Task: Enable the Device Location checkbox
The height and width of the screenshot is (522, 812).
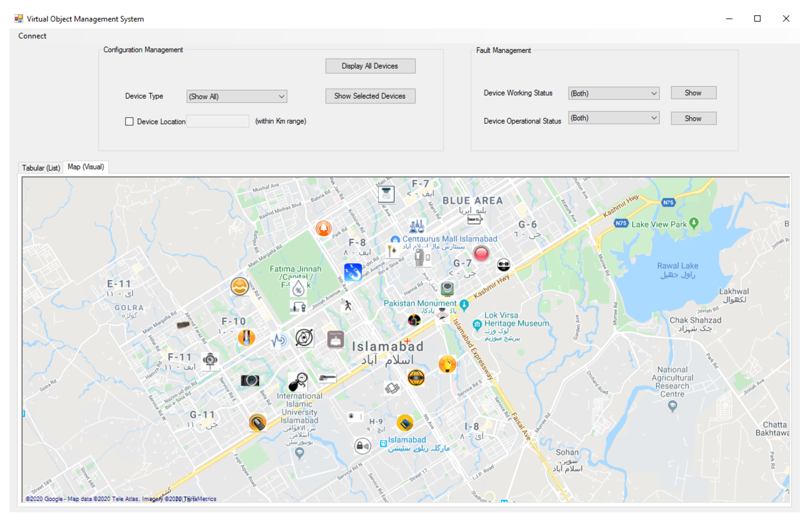Action: pos(129,121)
